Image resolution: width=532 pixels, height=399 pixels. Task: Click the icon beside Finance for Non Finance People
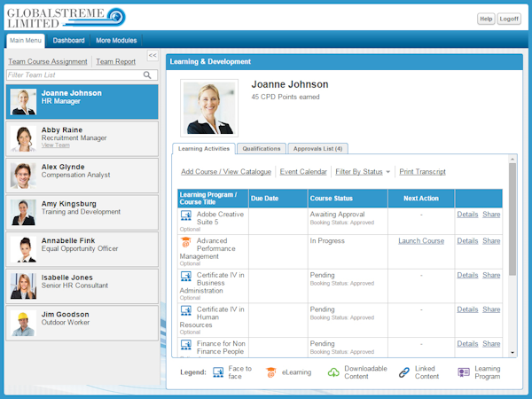click(186, 344)
